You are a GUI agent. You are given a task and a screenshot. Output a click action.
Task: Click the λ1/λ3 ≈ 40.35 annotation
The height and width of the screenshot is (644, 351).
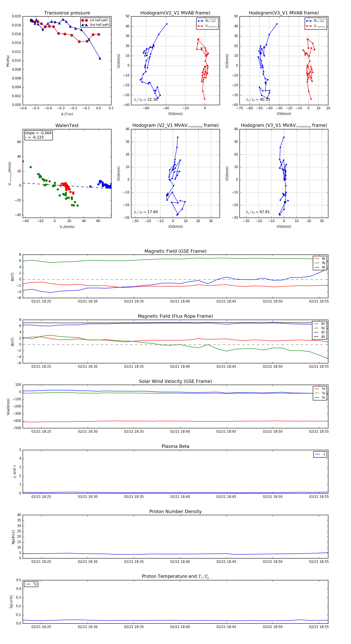(x=258, y=100)
